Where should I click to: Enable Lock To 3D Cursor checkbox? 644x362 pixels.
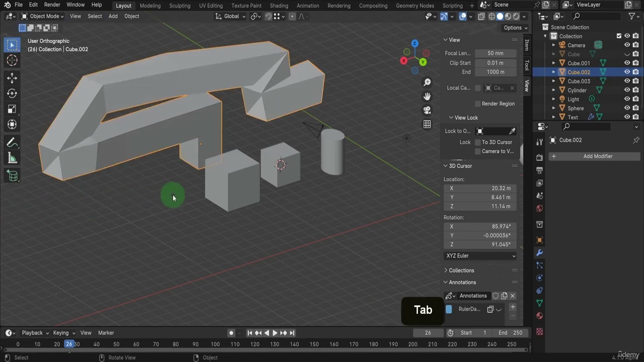[477, 142]
